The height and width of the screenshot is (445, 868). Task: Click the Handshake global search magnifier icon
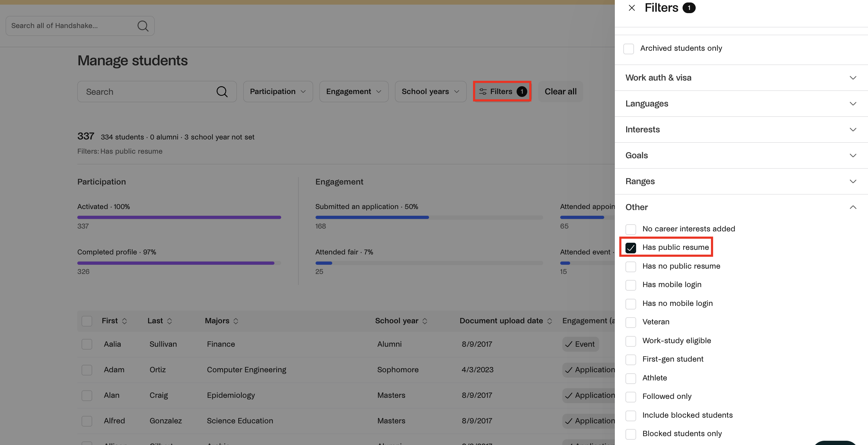(143, 26)
